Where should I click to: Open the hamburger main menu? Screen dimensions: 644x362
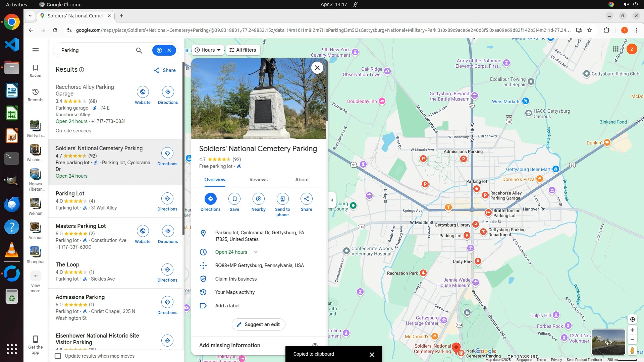click(x=36, y=50)
